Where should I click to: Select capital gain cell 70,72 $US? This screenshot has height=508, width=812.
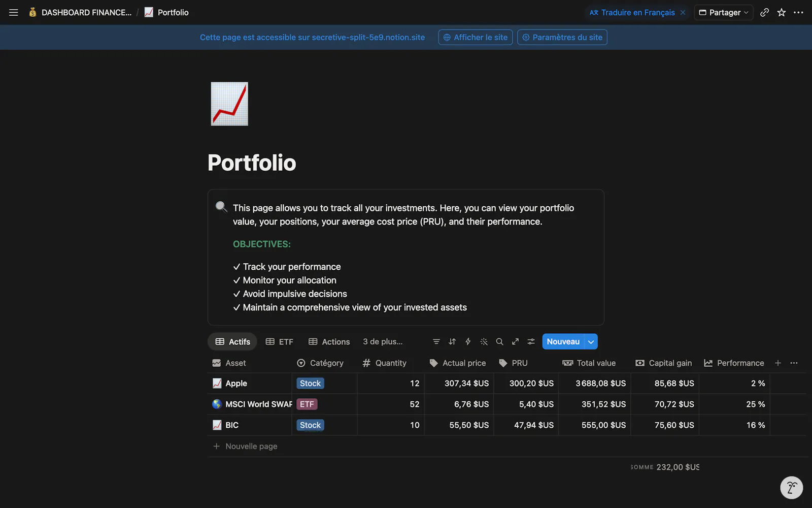pos(664,404)
